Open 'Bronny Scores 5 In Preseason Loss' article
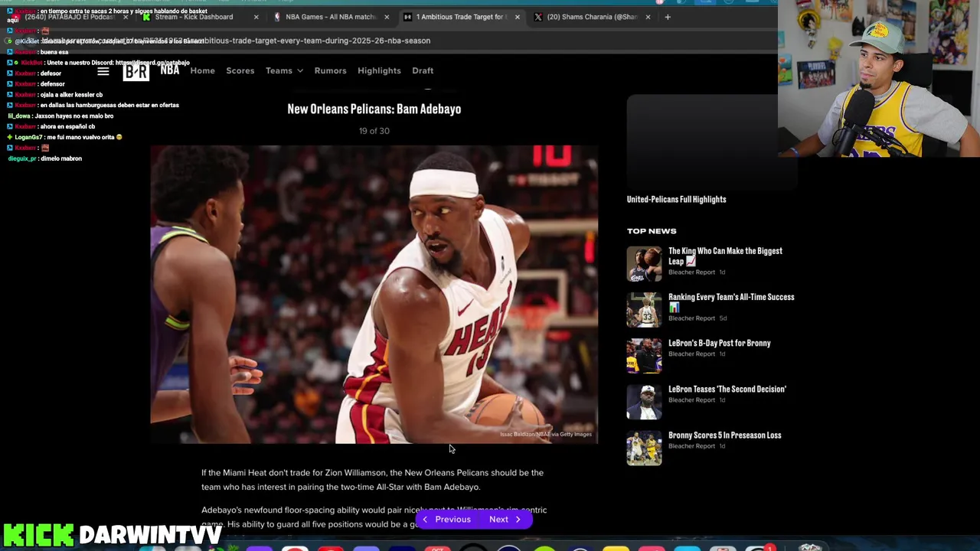 coord(724,435)
